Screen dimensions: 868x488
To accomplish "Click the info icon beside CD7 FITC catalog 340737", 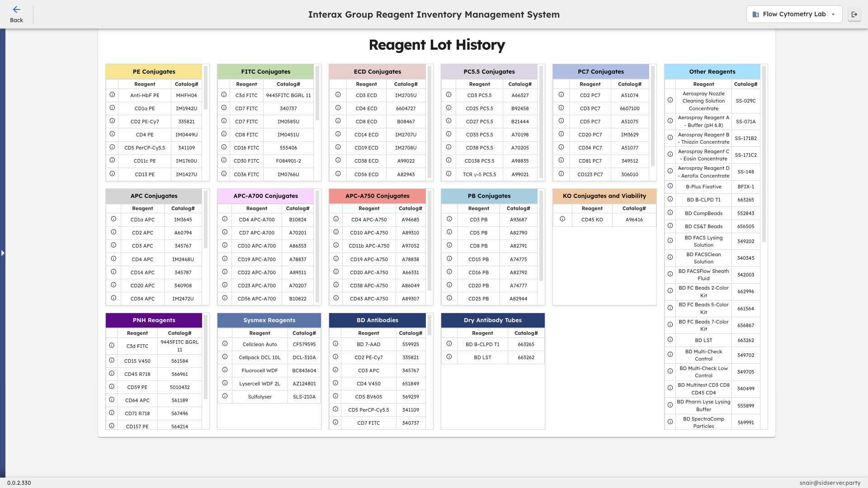I will coord(225,108).
